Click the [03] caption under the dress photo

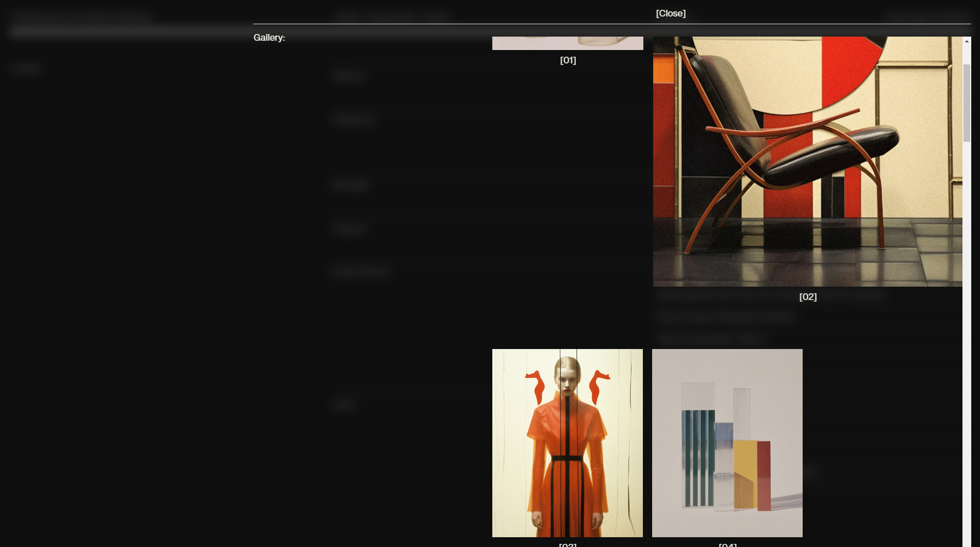click(567, 544)
